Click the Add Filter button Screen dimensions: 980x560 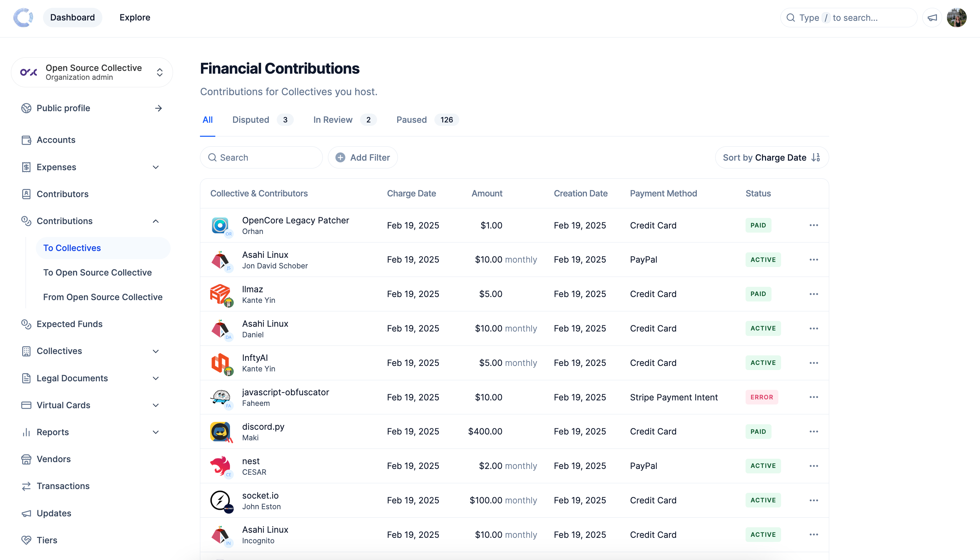pyautogui.click(x=362, y=158)
